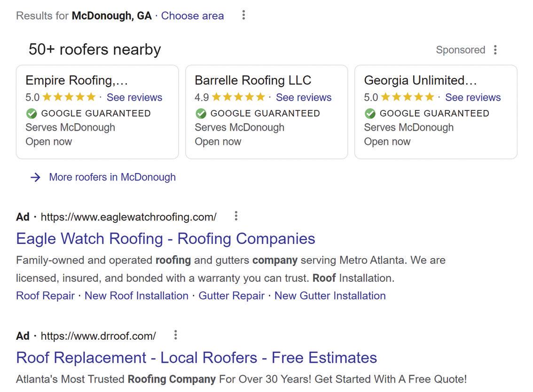Click Gutter Repair sitelink
Screen dimensions: 533x392
[x=231, y=296]
